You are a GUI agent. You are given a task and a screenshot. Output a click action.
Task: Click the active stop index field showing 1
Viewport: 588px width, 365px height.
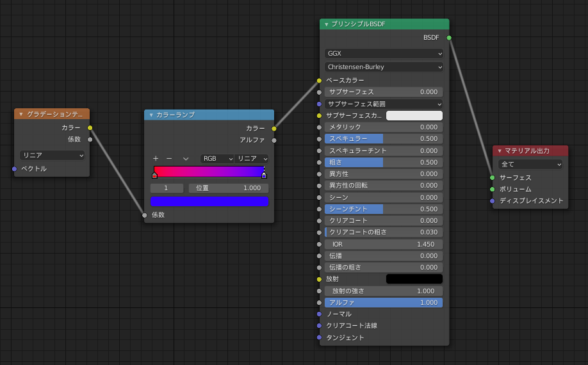point(167,188)
